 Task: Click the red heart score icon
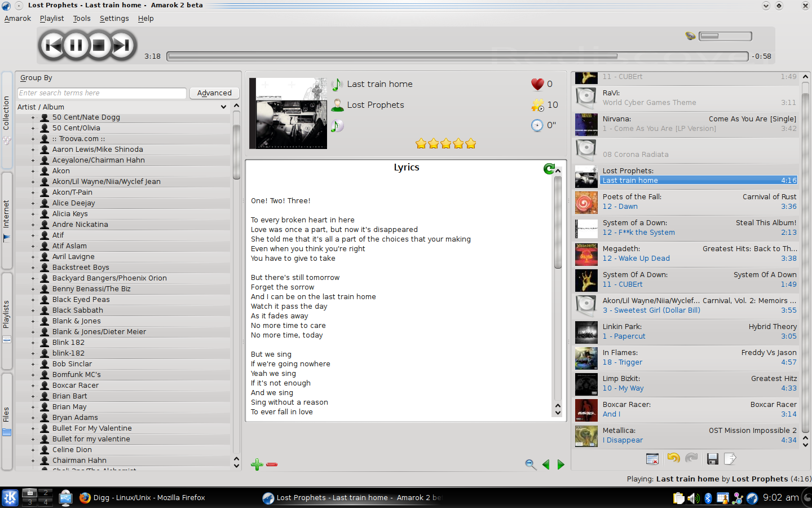click(537, 84)
